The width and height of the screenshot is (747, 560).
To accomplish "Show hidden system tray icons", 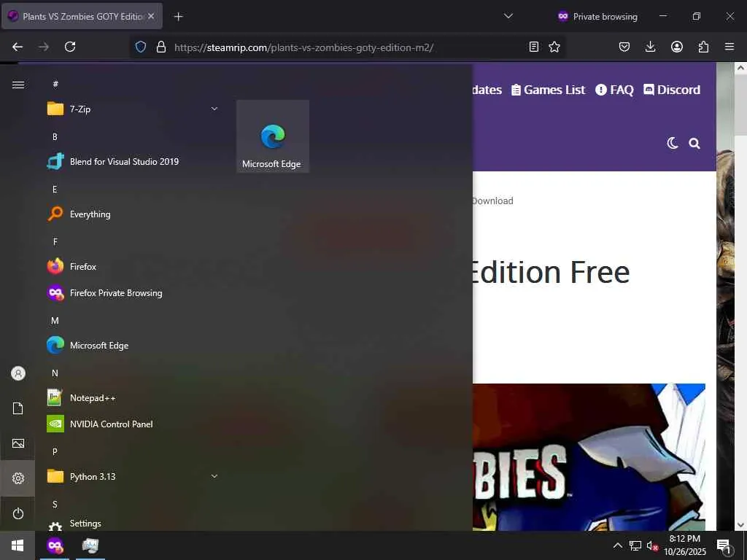I will click(617, 545).
